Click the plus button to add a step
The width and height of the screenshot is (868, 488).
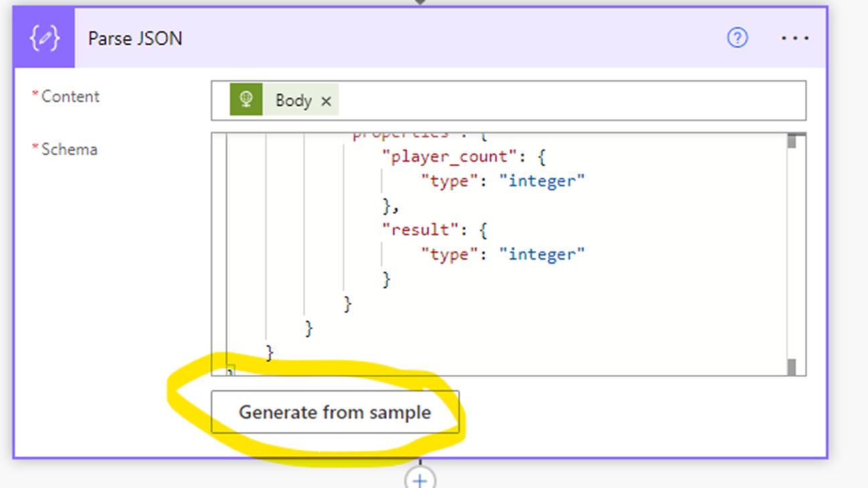point(419,480)
